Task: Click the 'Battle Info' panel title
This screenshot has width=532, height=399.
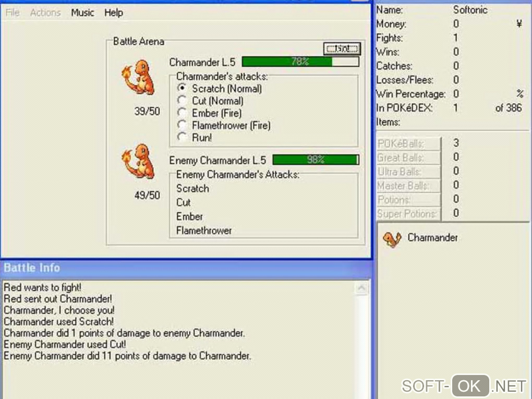Action: (32, 268)
